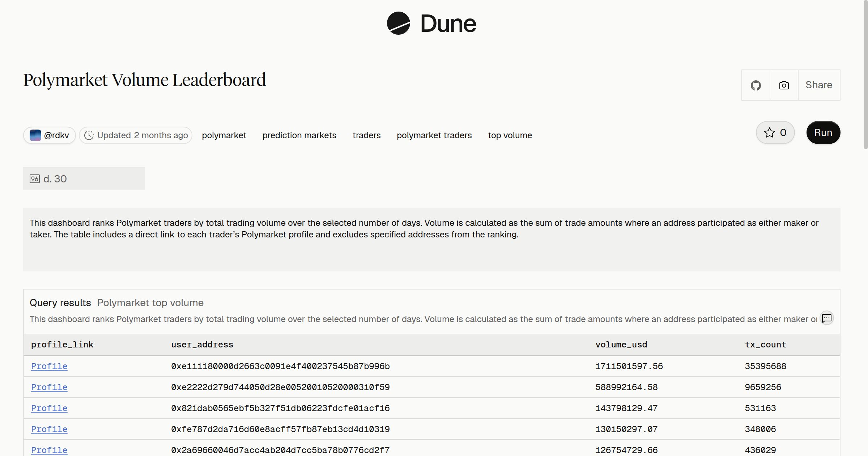Image resolution: width=868 pixels, height=456 pixels.
Task: Select the traders tag
Action: 366,135
